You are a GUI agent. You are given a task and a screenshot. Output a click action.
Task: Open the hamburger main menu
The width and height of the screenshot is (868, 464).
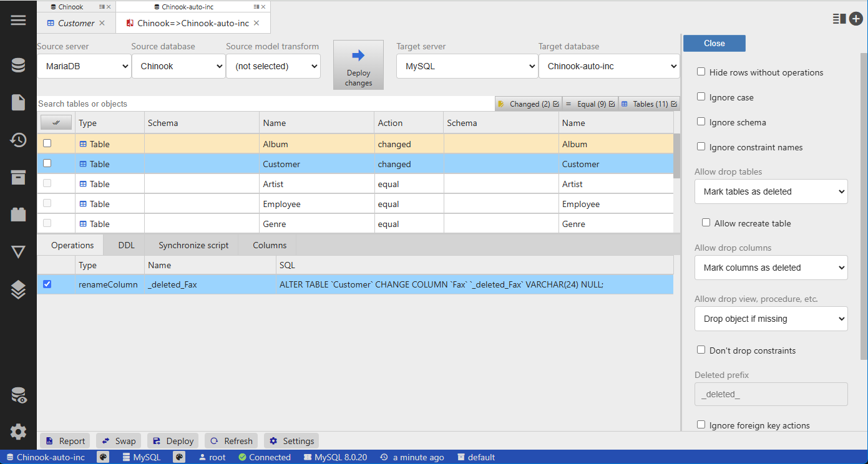click(18, 20)
